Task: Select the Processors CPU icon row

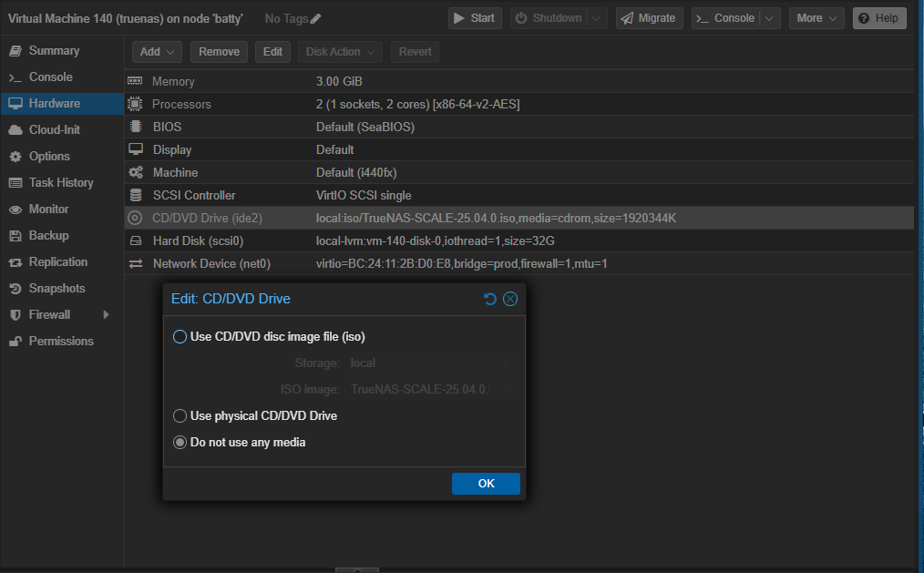Action: pyautogui.click(x=136, y=104)
